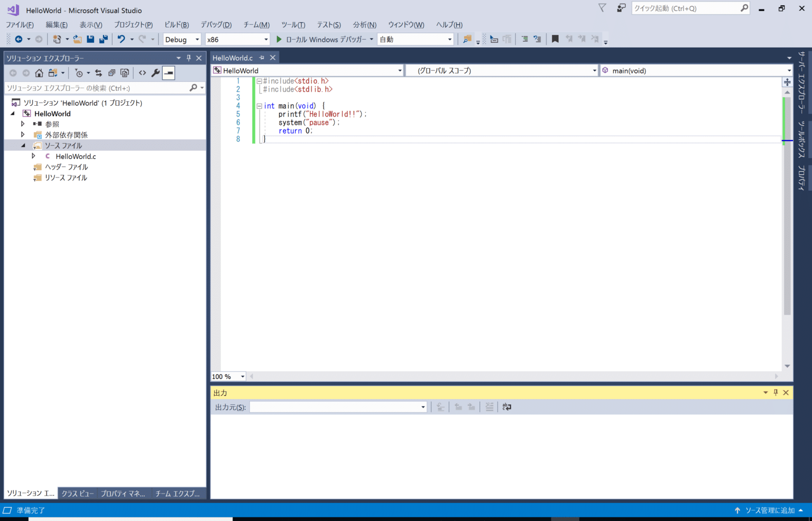This screenshot has width=812, height=521.
Task: Click the word wrap toggle in Output panel
Action: (x=506, y=406)
